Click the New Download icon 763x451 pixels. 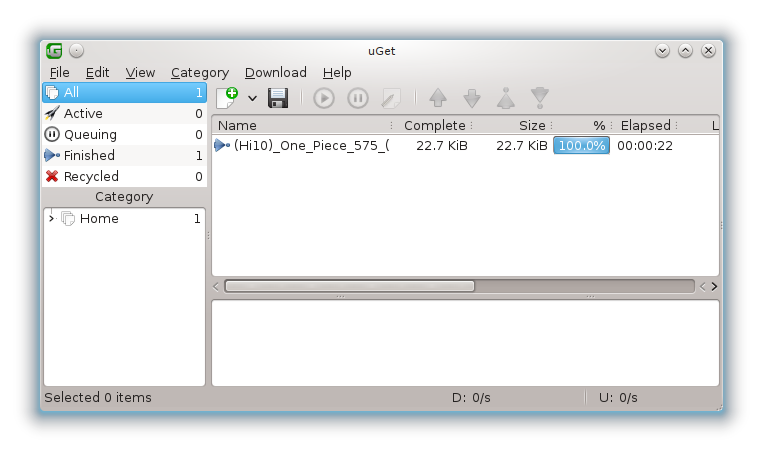(227, 97)
